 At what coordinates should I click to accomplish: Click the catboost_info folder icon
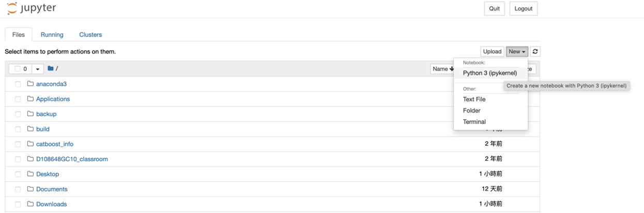tap(30, 144)
